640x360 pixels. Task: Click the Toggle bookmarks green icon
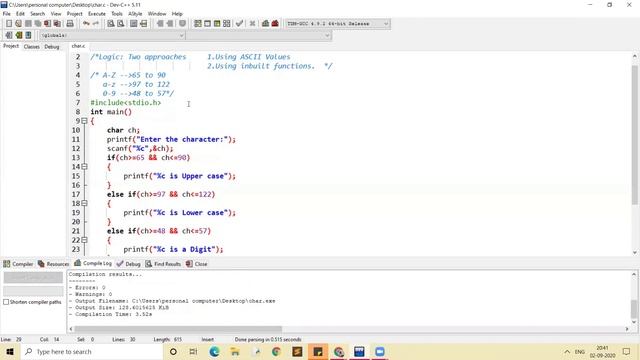[x=18, y=36]
